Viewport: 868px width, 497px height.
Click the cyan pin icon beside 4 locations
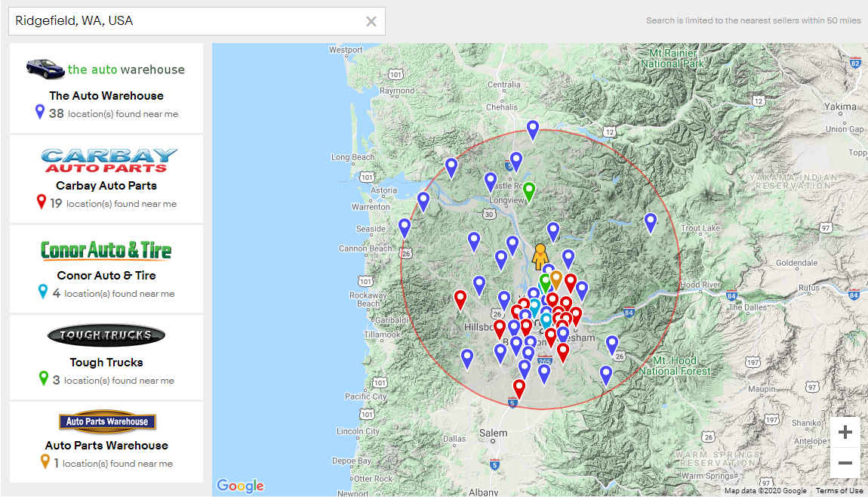(42, 292)
